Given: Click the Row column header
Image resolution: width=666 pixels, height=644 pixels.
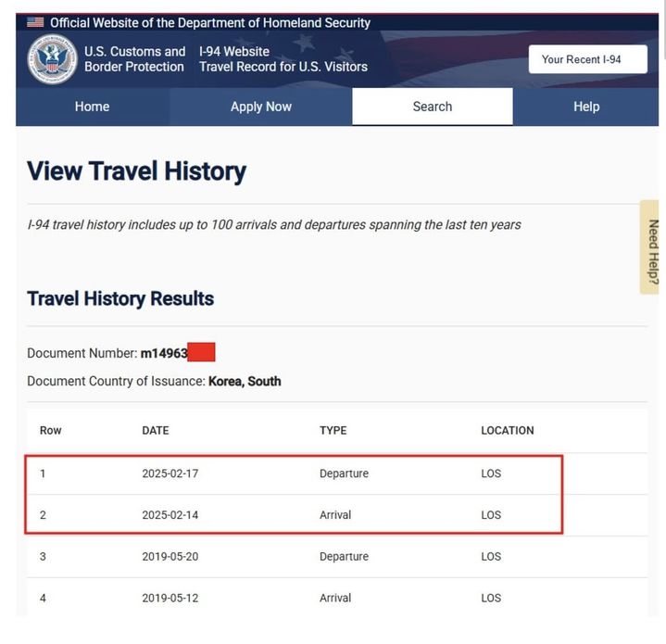Looking at the screenshot, I should click(x=50, y=431).
